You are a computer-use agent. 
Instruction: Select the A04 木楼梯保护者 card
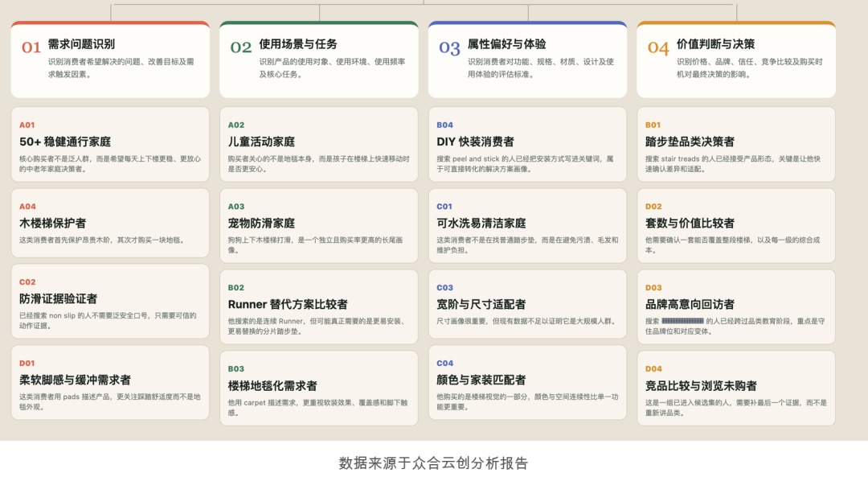[x=110, y=223]
